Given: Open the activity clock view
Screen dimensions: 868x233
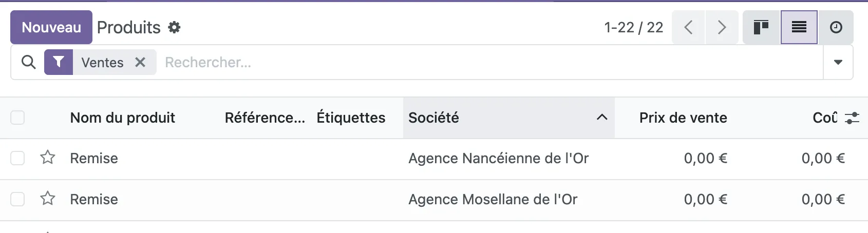Looking at the screenshot, I should (x=836, y=27).
